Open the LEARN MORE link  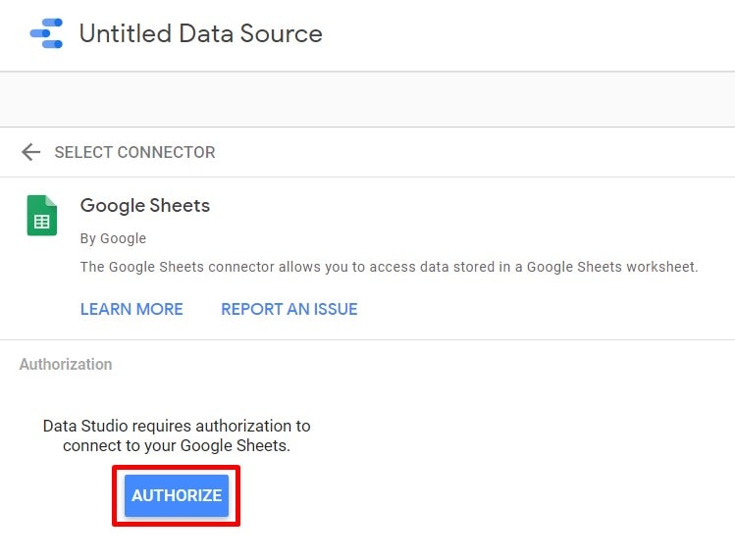tap(131, 309)
